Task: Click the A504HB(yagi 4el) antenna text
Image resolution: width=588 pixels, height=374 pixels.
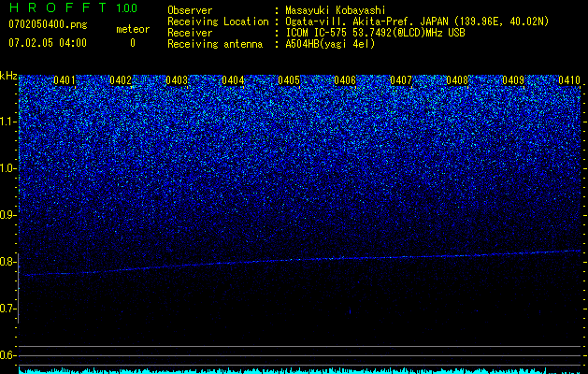Action: click(330, 44)
